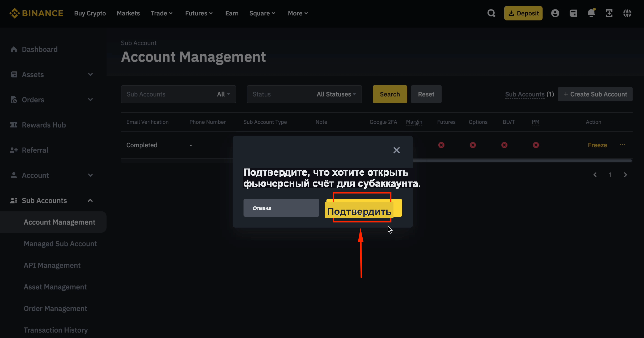Viewport: 644px width, 338px height.
Task: Expand the Orders sidebar section
Action: pyautogui.click(x=90, y=100)
